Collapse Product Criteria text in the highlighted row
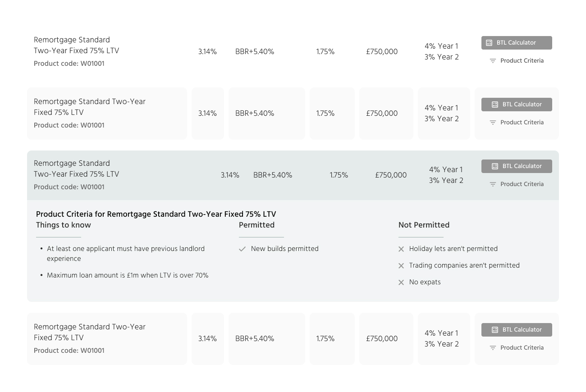This screenshot has width=586, height=392. tap(522, 184)
